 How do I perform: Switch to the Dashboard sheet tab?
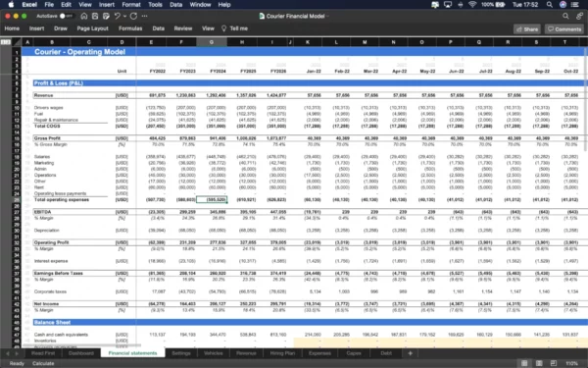click(81, 353)
